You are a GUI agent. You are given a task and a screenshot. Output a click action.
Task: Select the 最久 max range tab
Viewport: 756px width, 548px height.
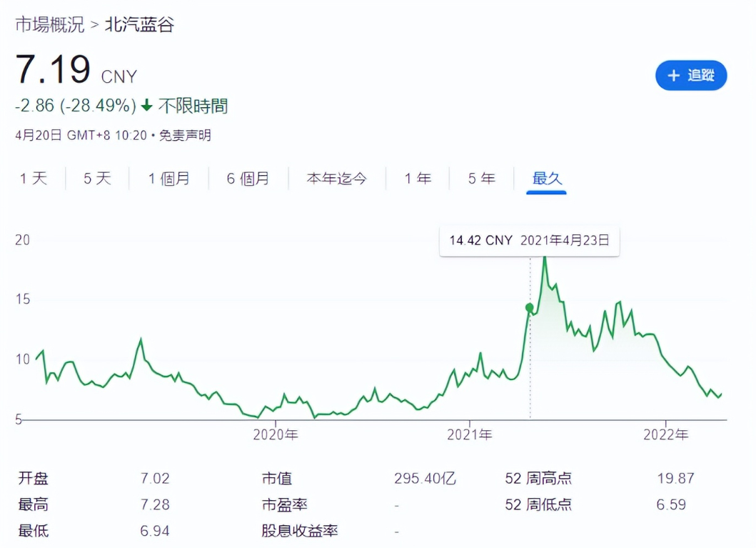point(547,179)
